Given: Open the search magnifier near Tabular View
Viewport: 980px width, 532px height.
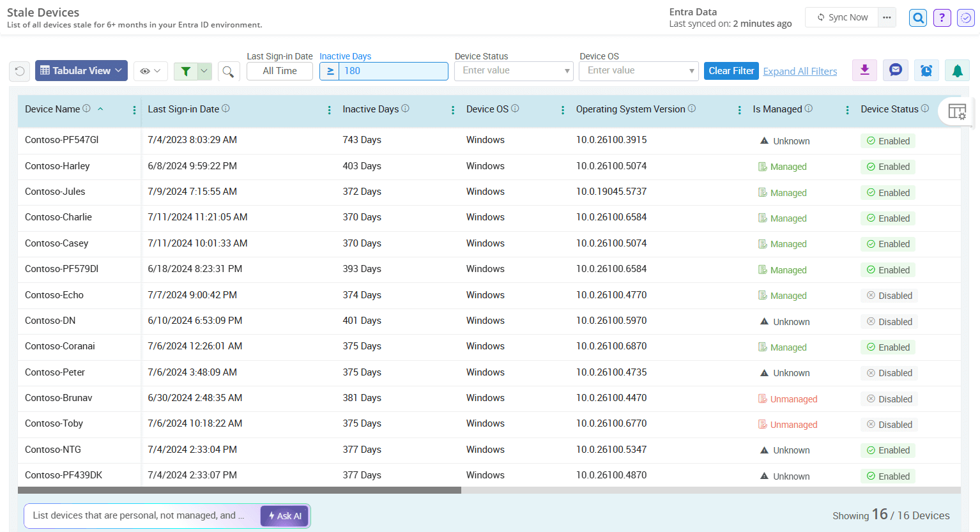Looking at the screenshot, I should pyautogui.click(x=229, y=70).
